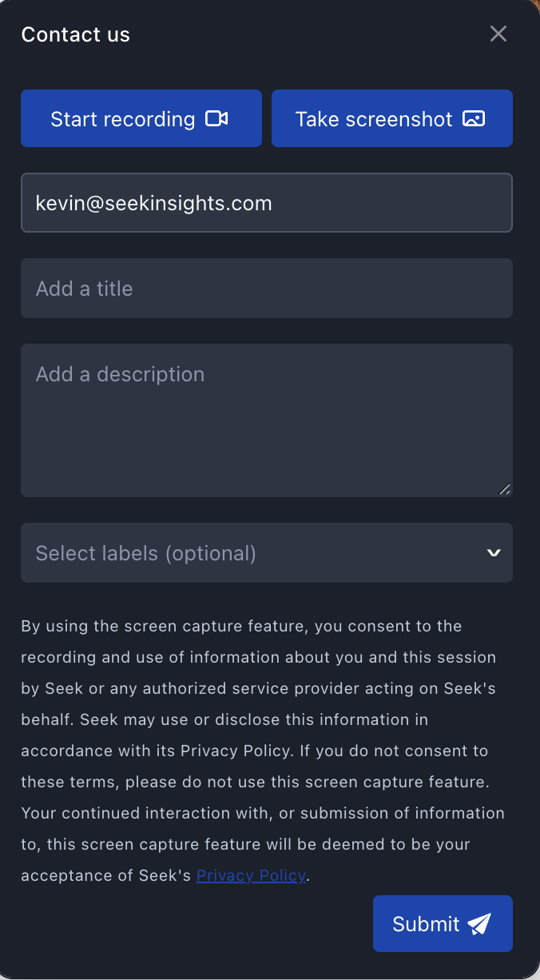
Task: Open the Privacy Policy link
Action: 251,875
